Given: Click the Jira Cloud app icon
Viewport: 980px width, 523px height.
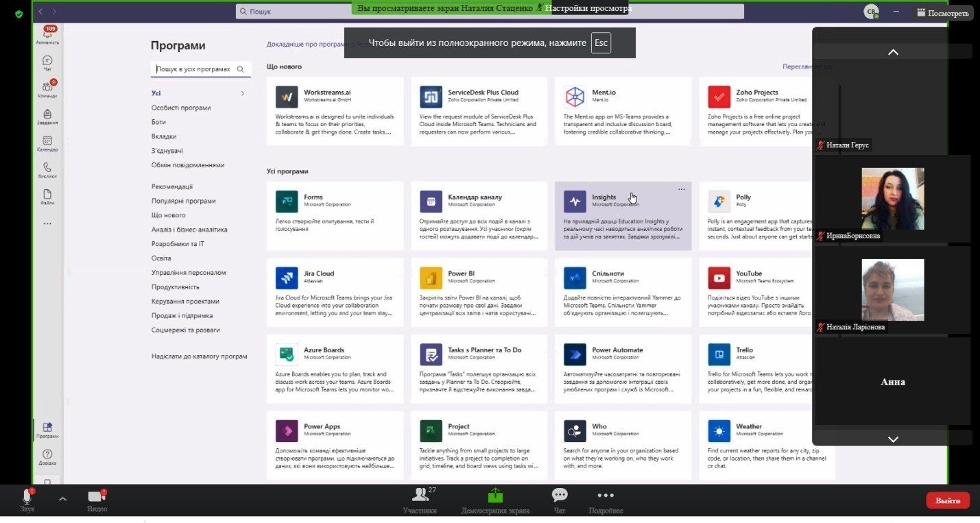Looking at the screenshot, I should point(287,278).
